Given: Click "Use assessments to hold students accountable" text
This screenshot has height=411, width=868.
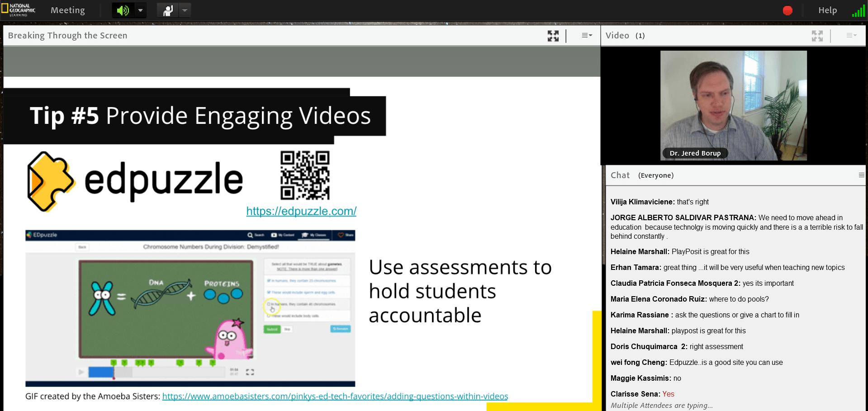Looking at the screenshot, I should coord(460,291).
